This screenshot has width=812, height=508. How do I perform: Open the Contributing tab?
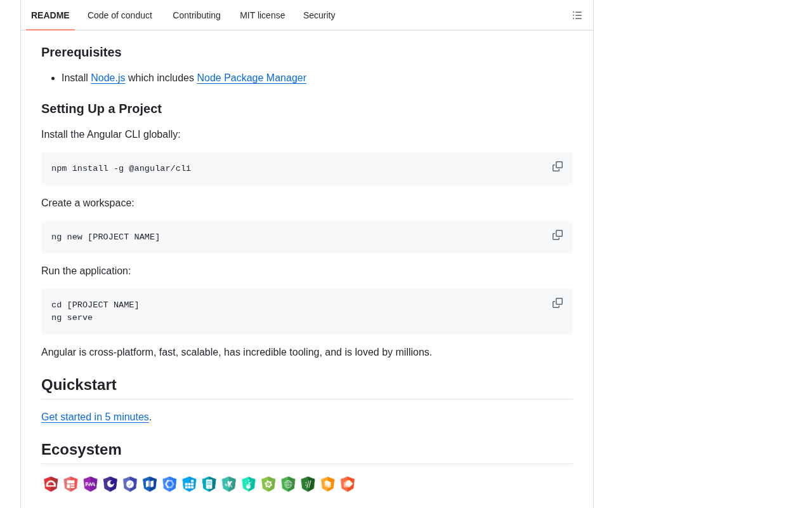[x=197, y=15]
